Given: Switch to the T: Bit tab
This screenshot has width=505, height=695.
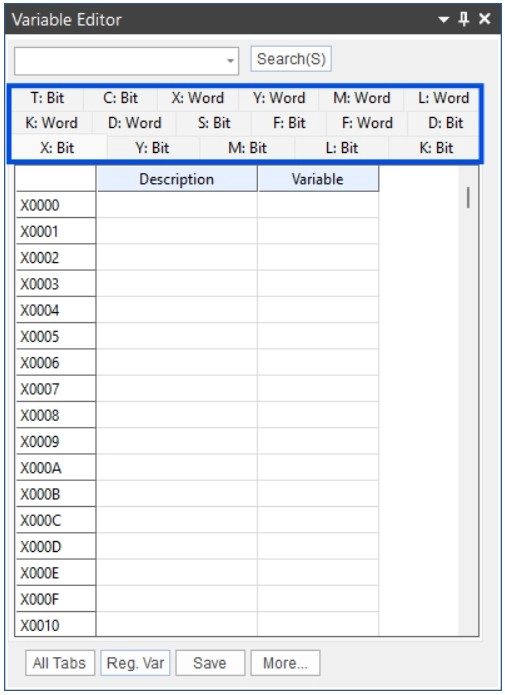Looking at the screenshot, I should click(47, 98).
